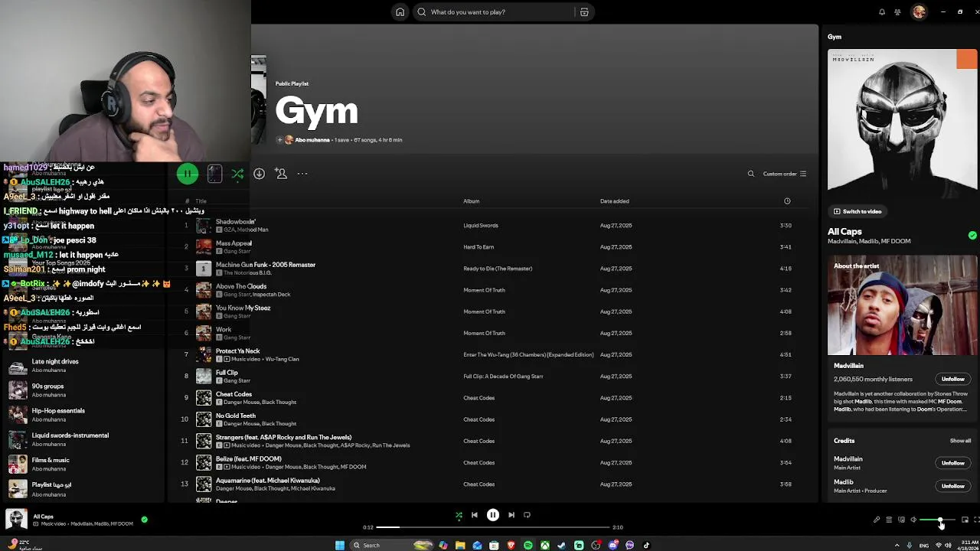Invite collaborators to the Gym playlist
Screen dimensions: 980x551
[x=281, y=174]
